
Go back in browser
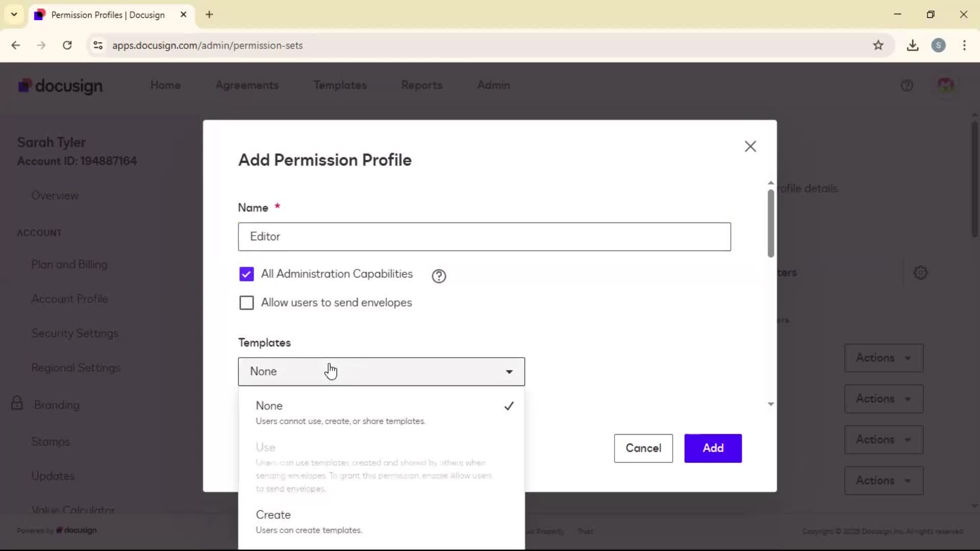(x=16, y=45)
